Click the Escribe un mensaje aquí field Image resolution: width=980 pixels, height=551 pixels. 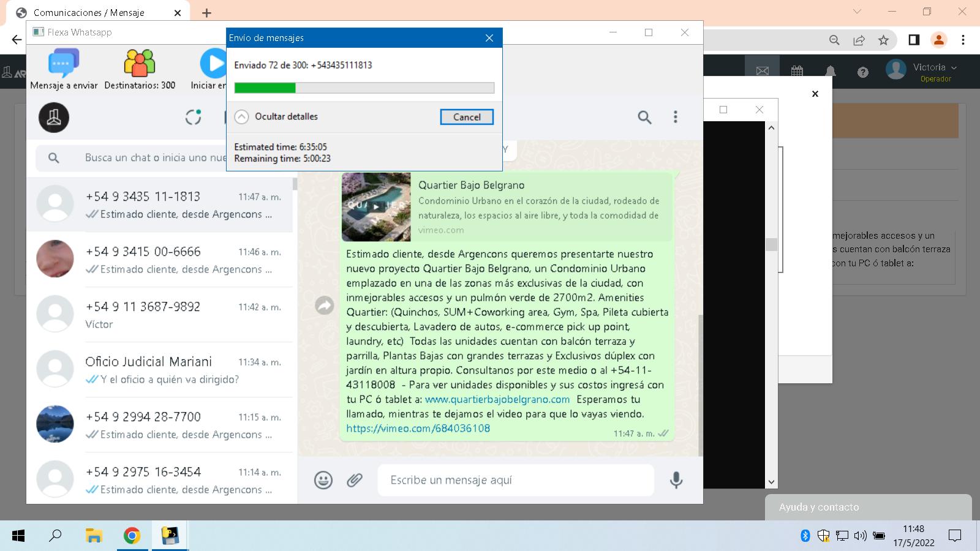pyautogui.click(x=516, y=480)
